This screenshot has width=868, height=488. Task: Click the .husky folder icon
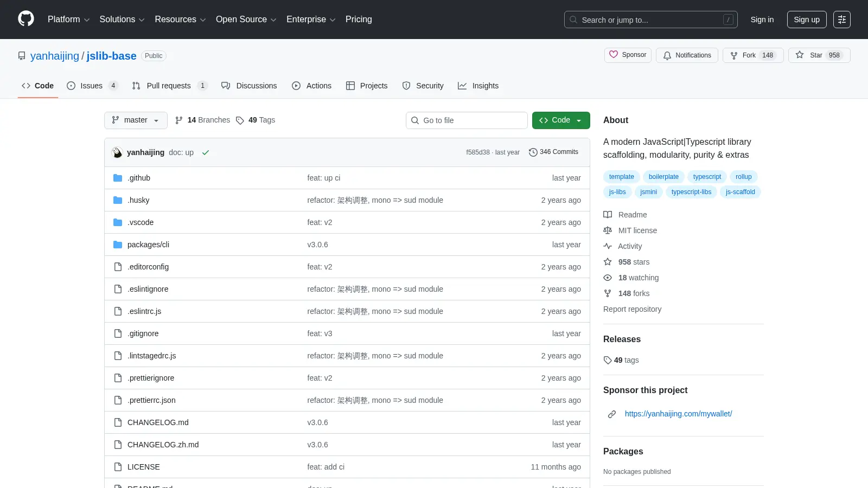118,200
